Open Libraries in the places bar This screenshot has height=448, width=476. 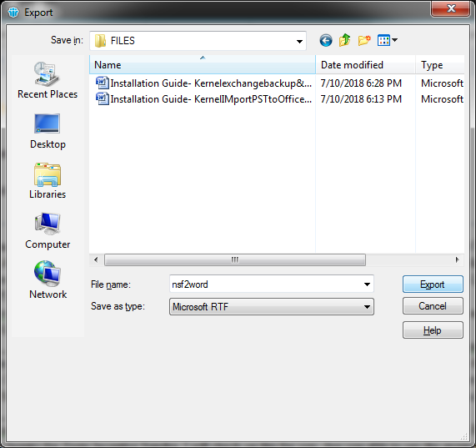coord(48,181)
